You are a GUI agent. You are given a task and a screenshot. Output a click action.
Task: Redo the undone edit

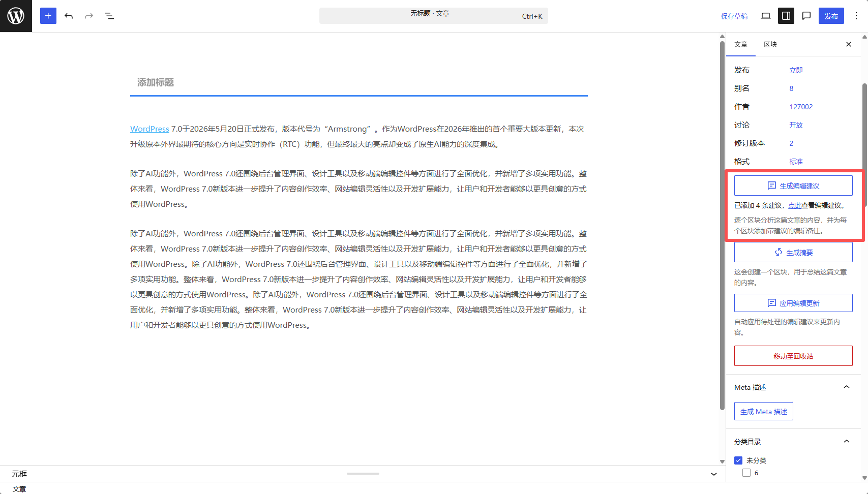89,16
